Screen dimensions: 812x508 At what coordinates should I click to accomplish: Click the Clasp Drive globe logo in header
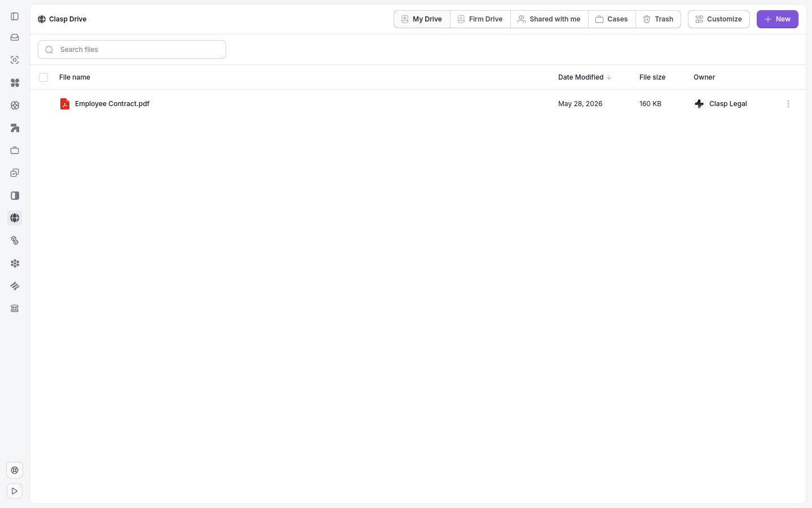click(x=42, y=19)
